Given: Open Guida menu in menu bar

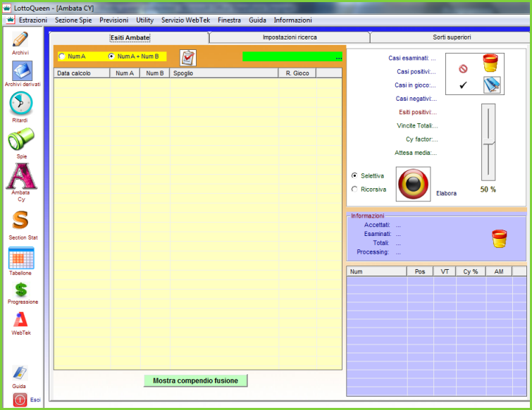Looking at the screenshot, I should [257, 20].
